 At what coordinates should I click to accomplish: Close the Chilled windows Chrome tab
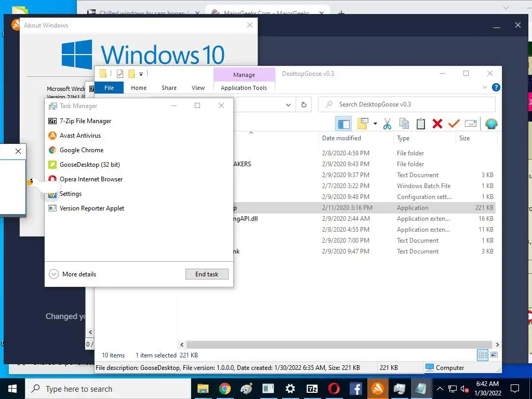[197, 13]
